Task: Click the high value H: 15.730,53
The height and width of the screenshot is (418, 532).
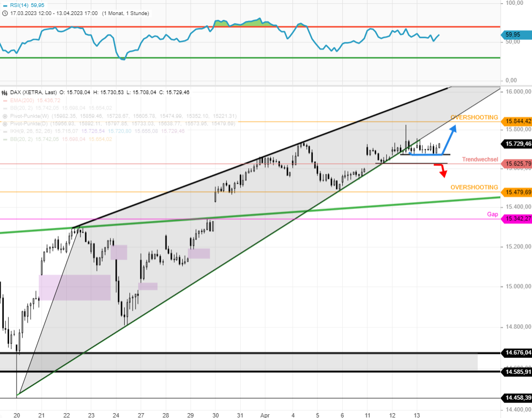Action: click(x=109, y=92)
